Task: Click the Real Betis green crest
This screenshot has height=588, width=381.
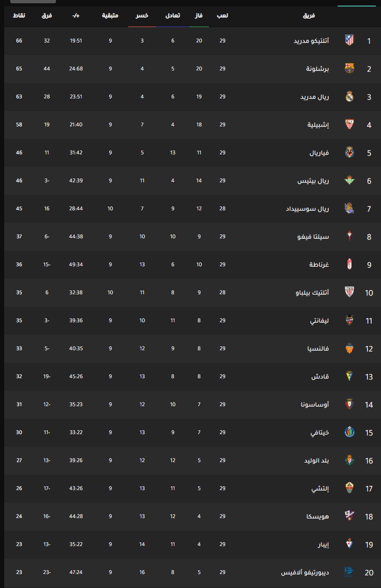Action: [x=349, y=180]
